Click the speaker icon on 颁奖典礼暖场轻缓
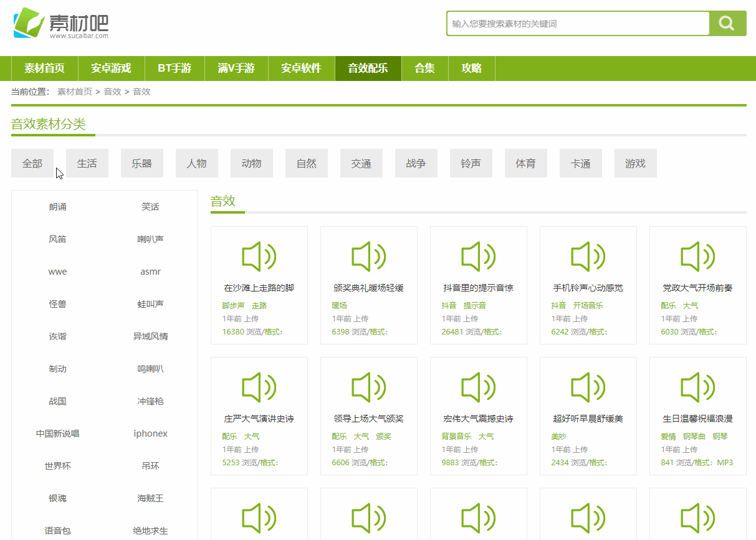This screenshot has width=756, height=540. pyautogui.click(x=368, y=256)
